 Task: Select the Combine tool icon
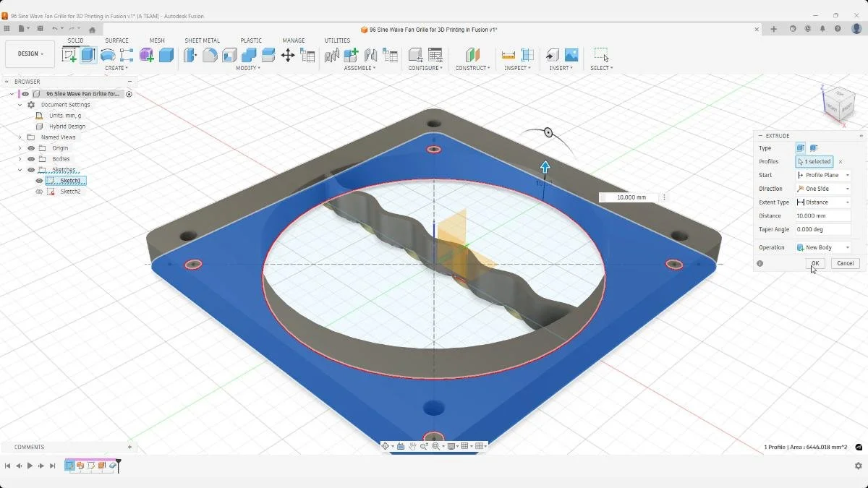click(249, 55)
